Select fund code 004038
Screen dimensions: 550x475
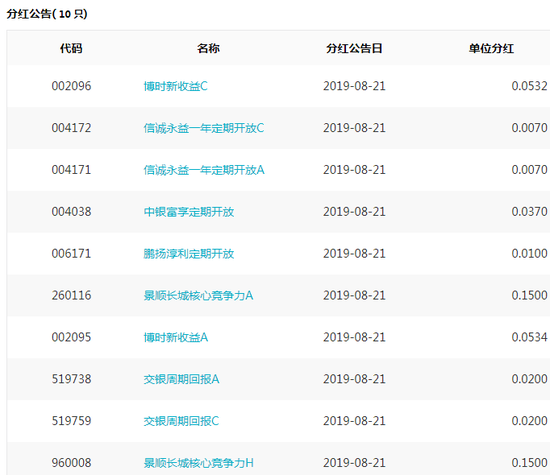click(71, 212)
